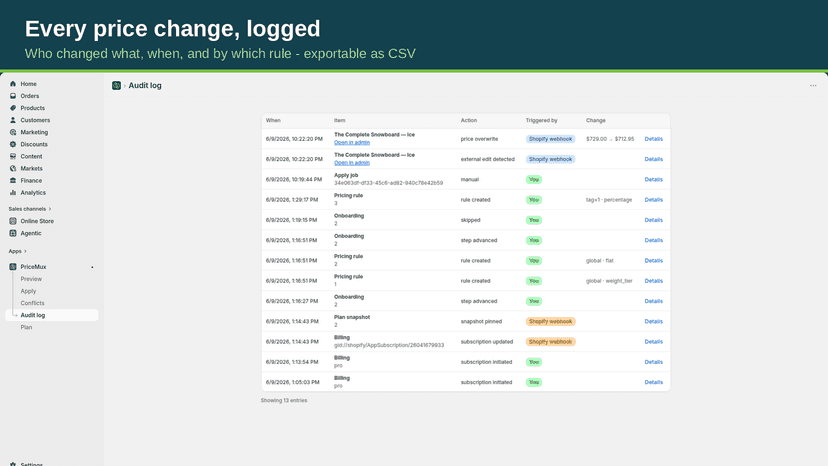This screenshot has width=828, height=466.
Task: Click the You badge on Apply job row
Action: 534,180
